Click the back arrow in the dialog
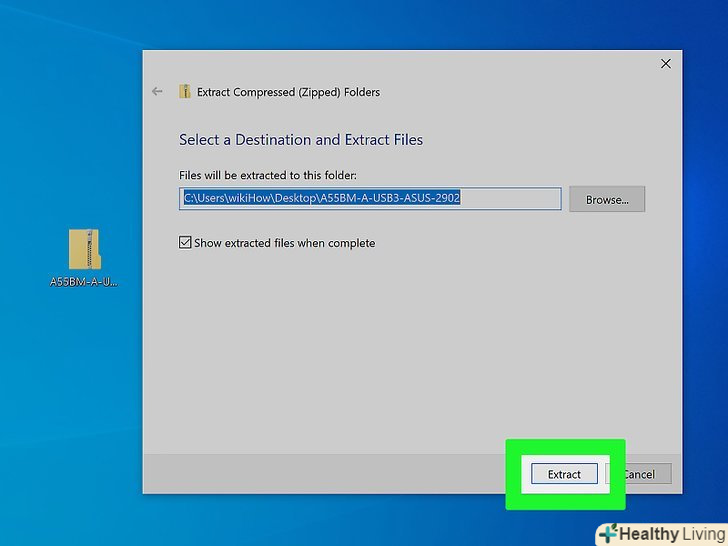This screenshot has width=728, height=546. click(157, 92)
